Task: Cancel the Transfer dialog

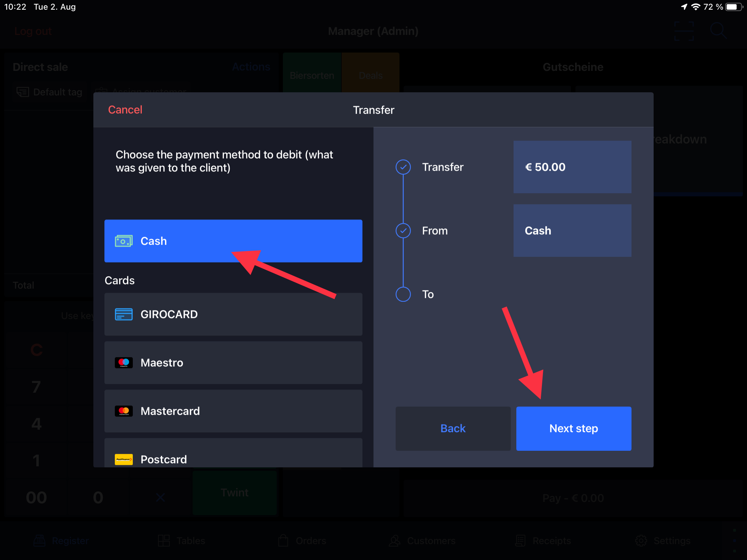Action: [x=125, y=110]
